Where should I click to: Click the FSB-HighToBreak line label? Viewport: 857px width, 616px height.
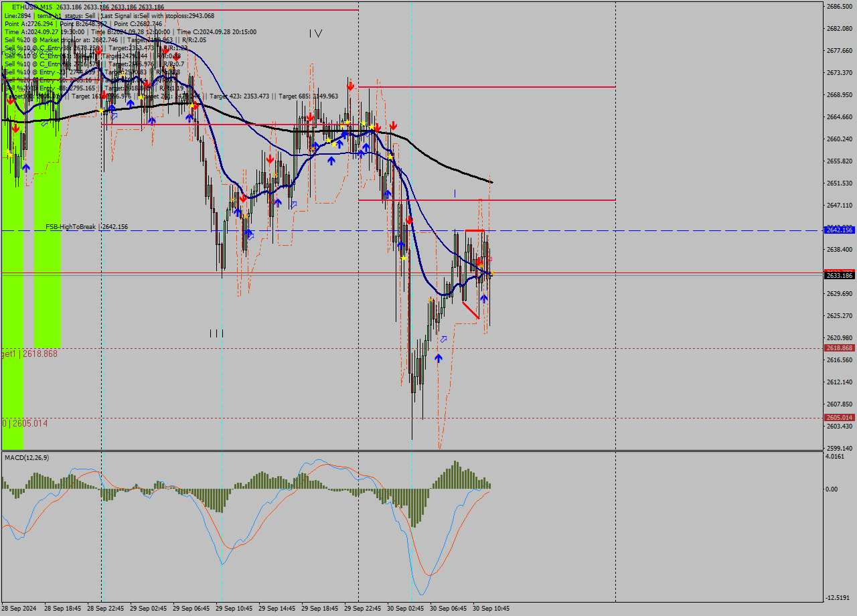[x=70, y=227]
